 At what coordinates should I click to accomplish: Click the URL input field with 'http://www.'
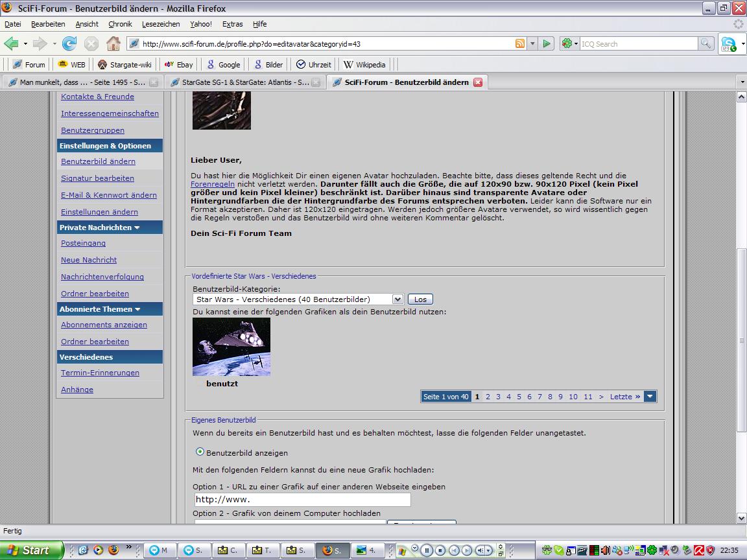pos(302,500)
